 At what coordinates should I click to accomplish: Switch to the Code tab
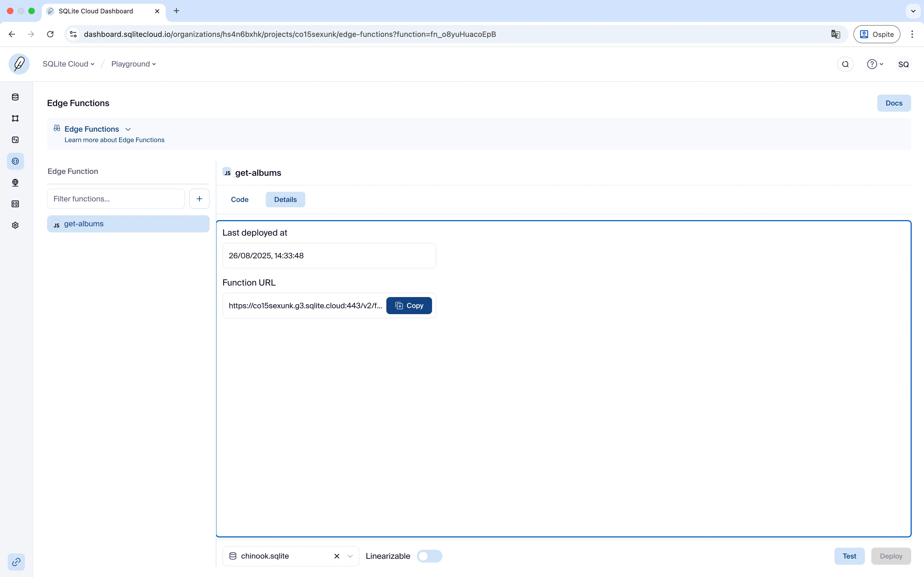tap(239, 200)
